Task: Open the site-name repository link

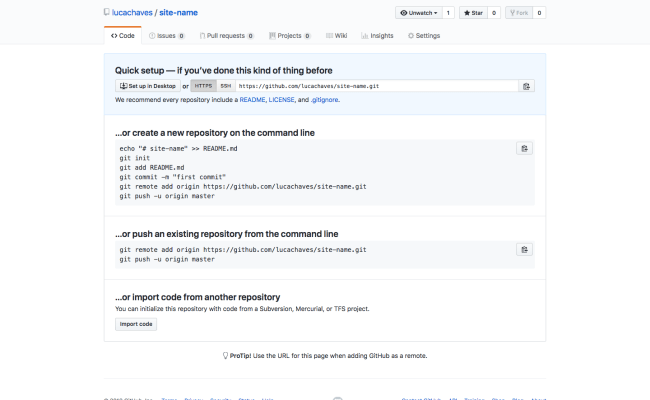Action: [178, 12]
